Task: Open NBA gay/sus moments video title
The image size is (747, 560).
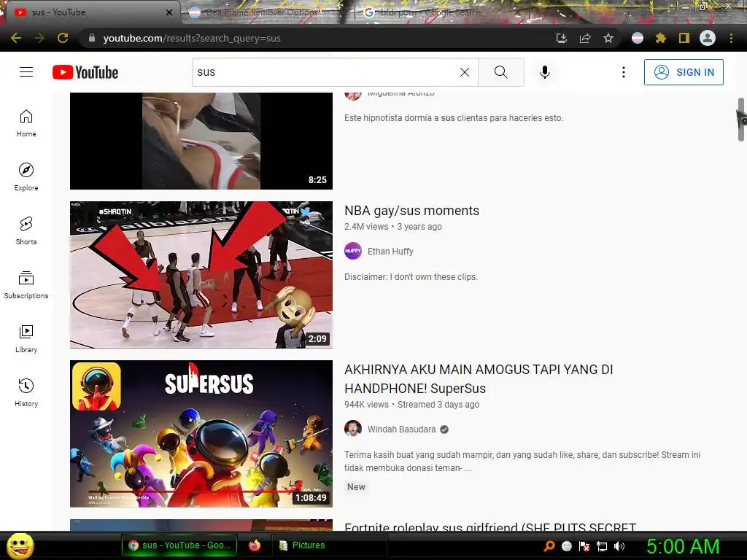Action: click(411, 211)
